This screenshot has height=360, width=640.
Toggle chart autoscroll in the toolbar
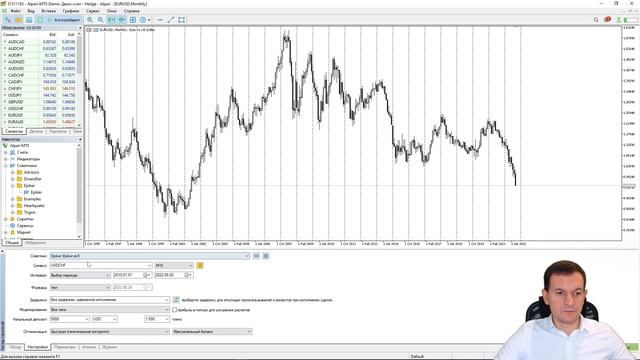(x=122, y=20)
